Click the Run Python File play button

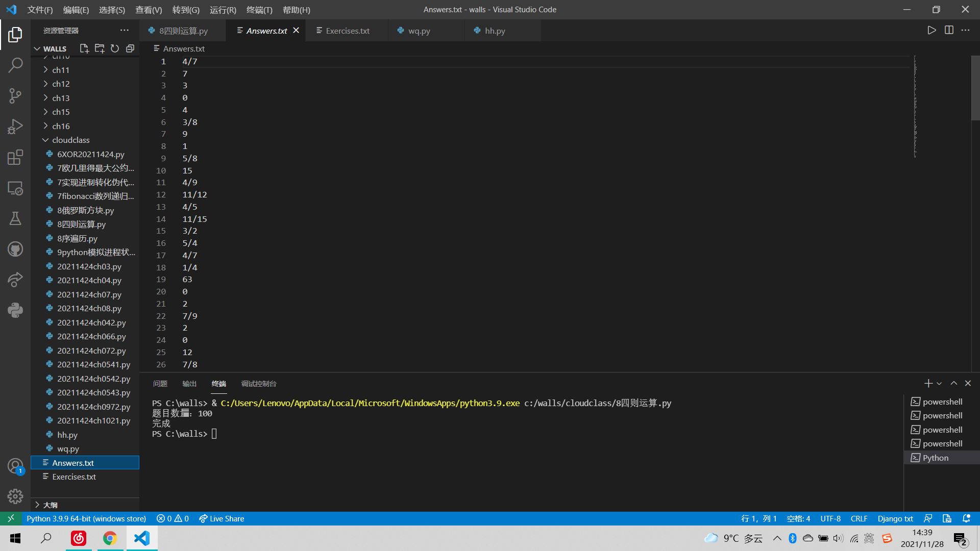click(932, 30)
